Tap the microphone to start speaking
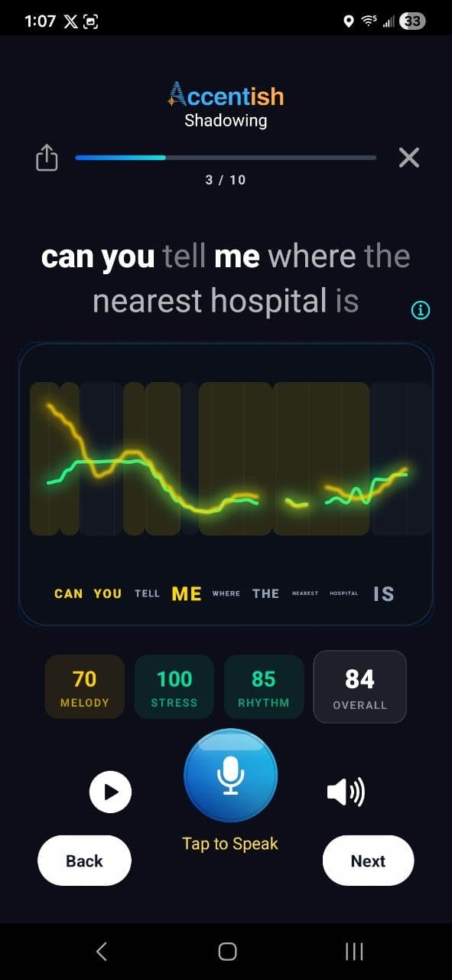Image resolution: width=452 pixels, height=980 pixels. click(x=230, y=776)
